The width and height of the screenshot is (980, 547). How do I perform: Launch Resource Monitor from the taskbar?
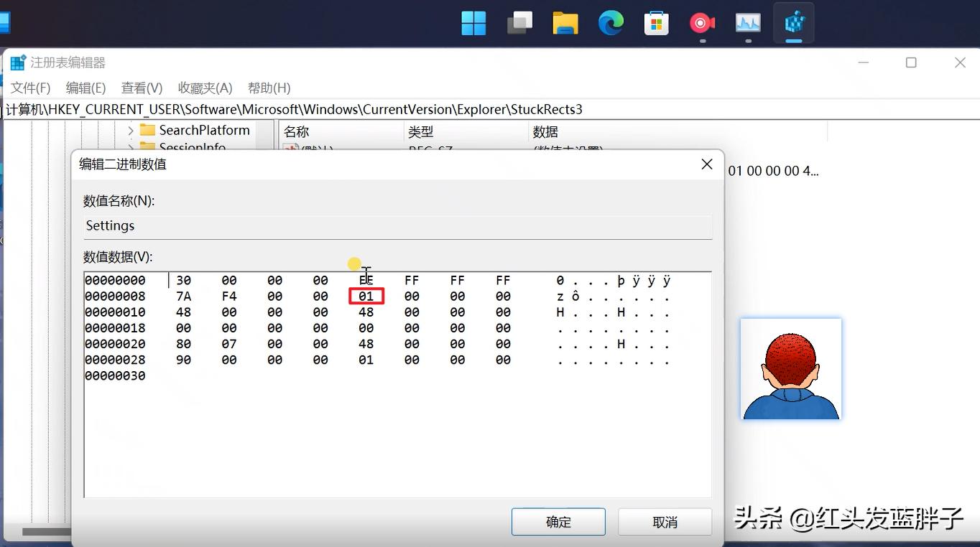click(748, 23)
